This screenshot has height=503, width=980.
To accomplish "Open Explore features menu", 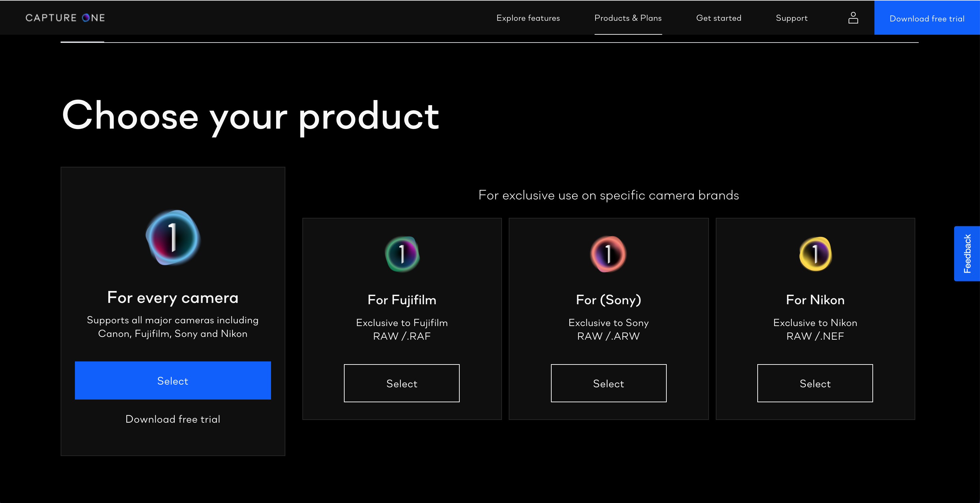I will (x=528, y=18).
